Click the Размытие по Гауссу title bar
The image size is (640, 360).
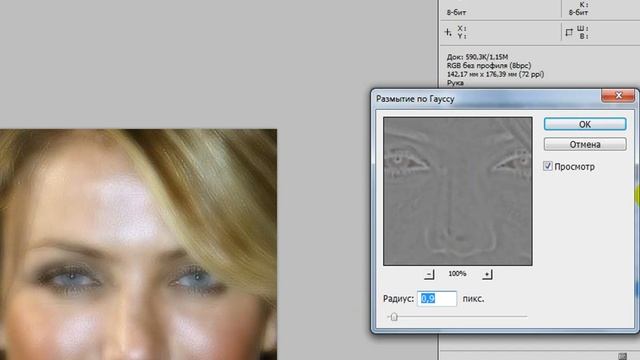point(486,99)
